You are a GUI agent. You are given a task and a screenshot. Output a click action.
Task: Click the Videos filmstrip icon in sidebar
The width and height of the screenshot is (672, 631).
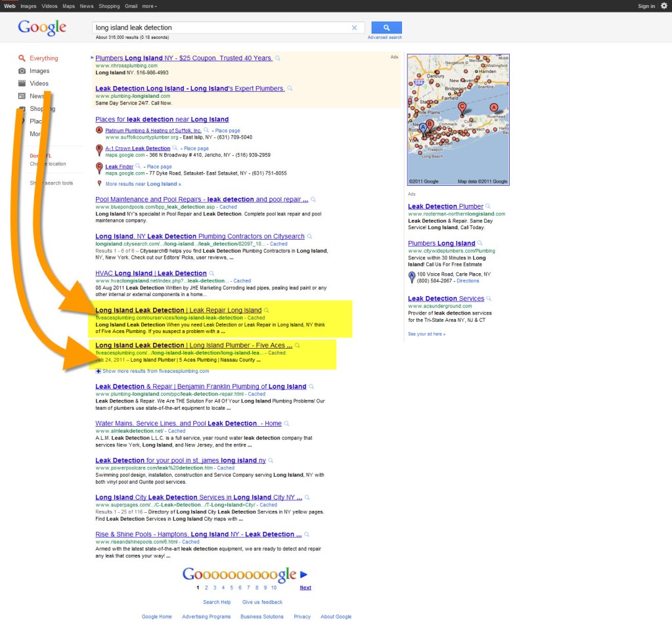click(x=22, y=83)
